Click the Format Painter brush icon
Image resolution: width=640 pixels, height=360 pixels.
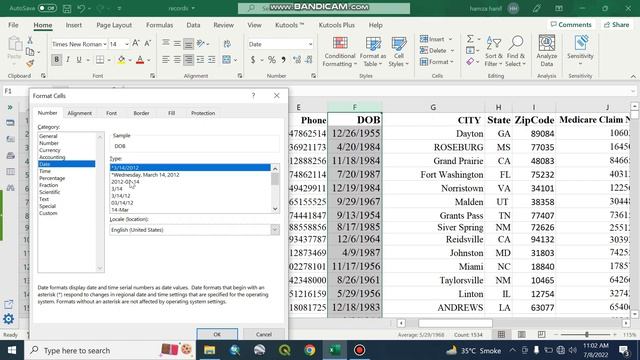pyautogui.click(x=30, y=63)
